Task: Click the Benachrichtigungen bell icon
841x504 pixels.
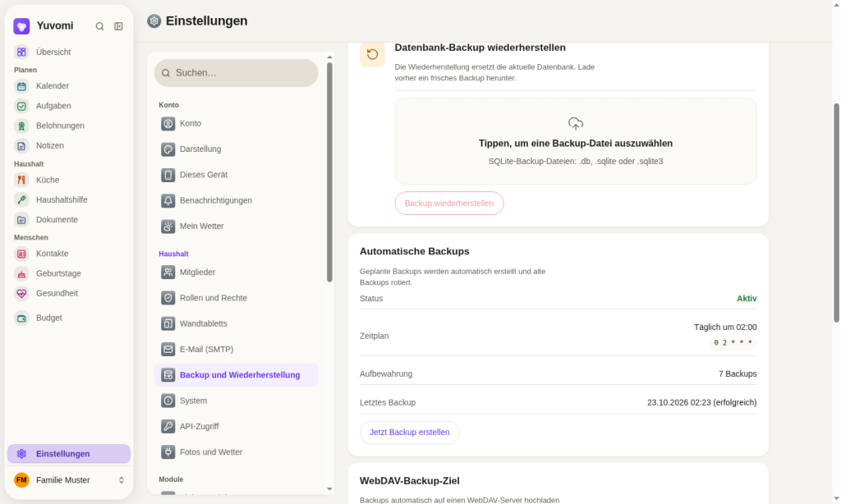Action: click(x=168, y=200)
